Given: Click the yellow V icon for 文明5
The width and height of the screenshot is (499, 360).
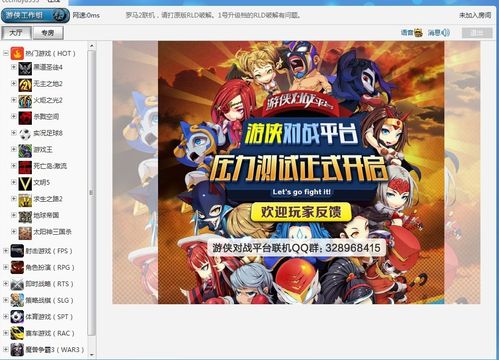Looking at the screenshot, I should coord(25,183).
